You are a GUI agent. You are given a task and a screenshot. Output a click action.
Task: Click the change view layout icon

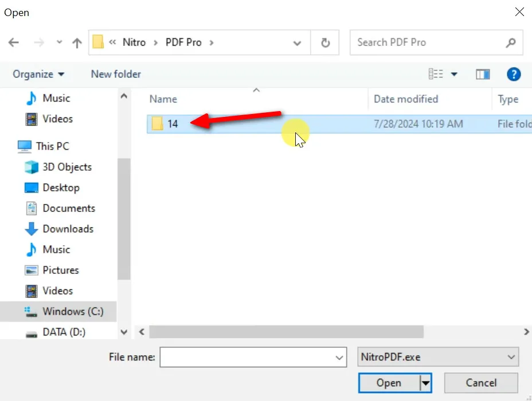pyautogui.click(x=436, y=74)
